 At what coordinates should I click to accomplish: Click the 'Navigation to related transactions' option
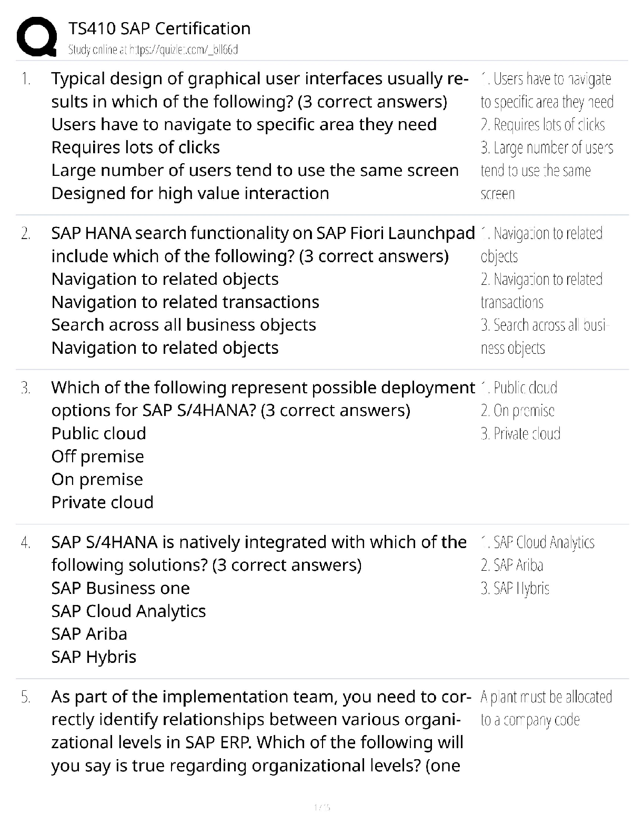(185, 302)
